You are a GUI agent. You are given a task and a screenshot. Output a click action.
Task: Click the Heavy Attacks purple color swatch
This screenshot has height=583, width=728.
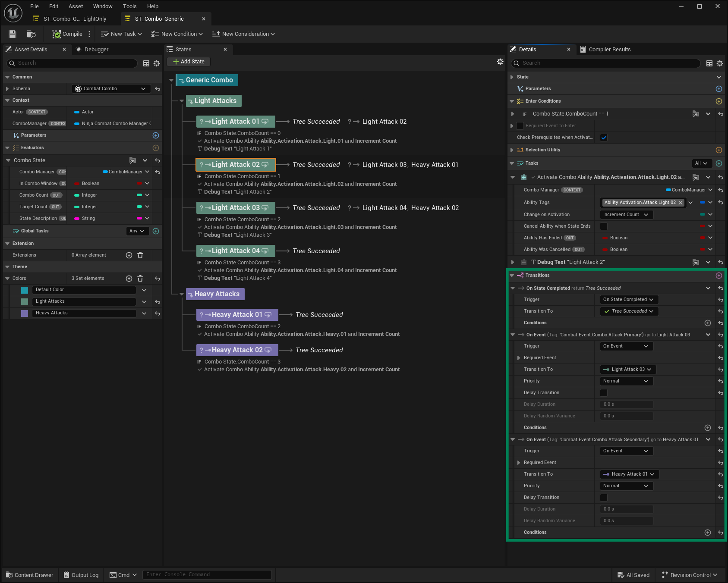click(25, 313)
